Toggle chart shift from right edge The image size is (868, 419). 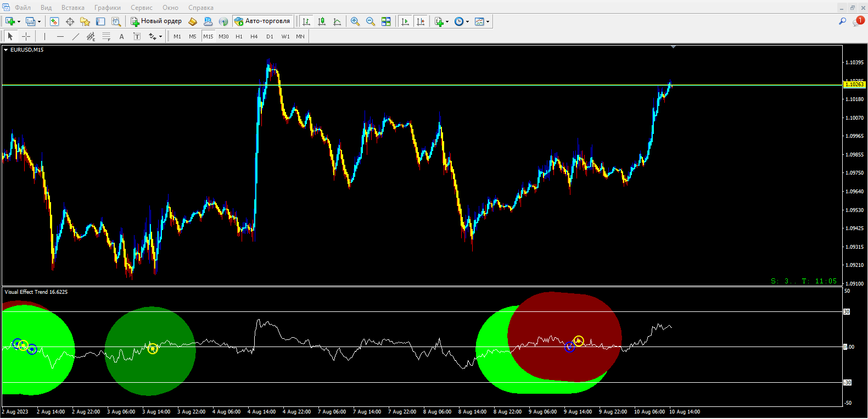coord(421,21)
